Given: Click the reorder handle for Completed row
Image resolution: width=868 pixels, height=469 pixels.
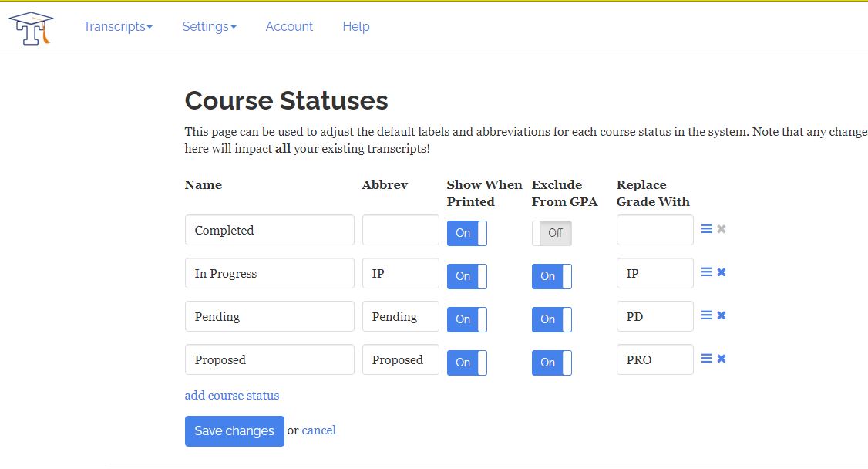Looking at the screenshot, I should tap(706, 229).
